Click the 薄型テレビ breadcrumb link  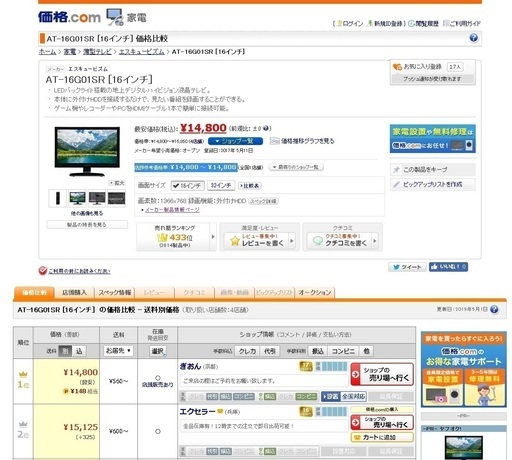[97, 52]
